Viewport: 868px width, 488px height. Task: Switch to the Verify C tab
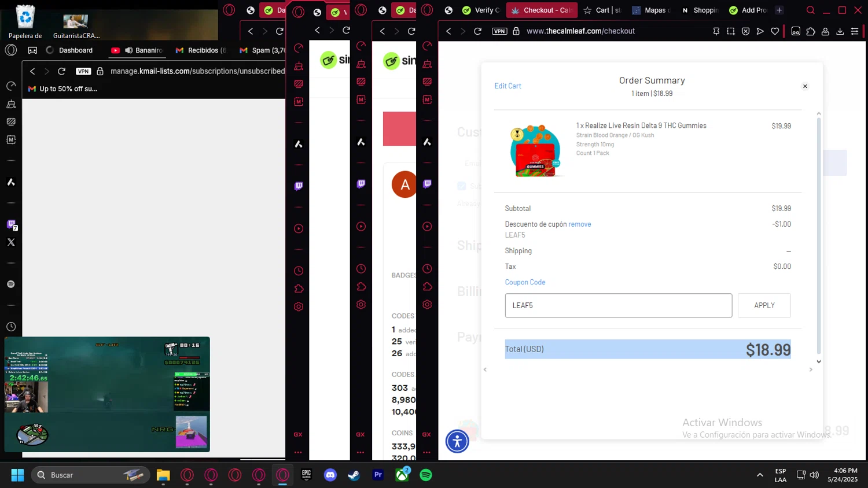click(481, 10)
